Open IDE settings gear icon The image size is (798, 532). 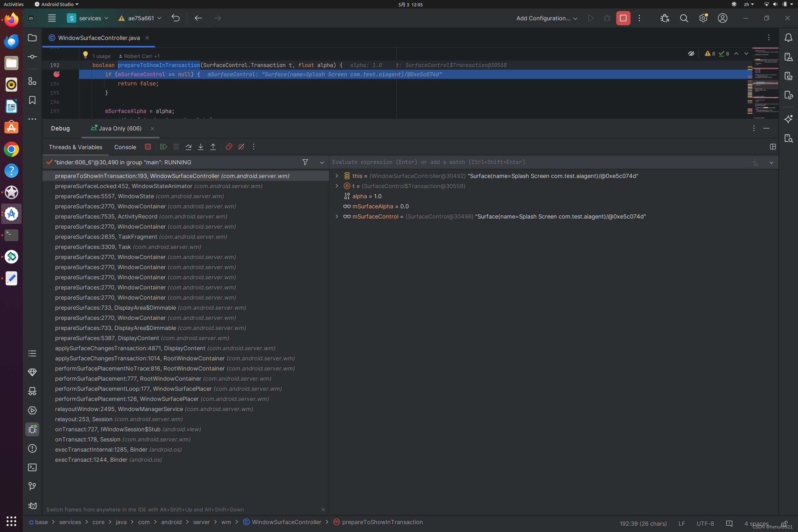[x=703, y=18]
